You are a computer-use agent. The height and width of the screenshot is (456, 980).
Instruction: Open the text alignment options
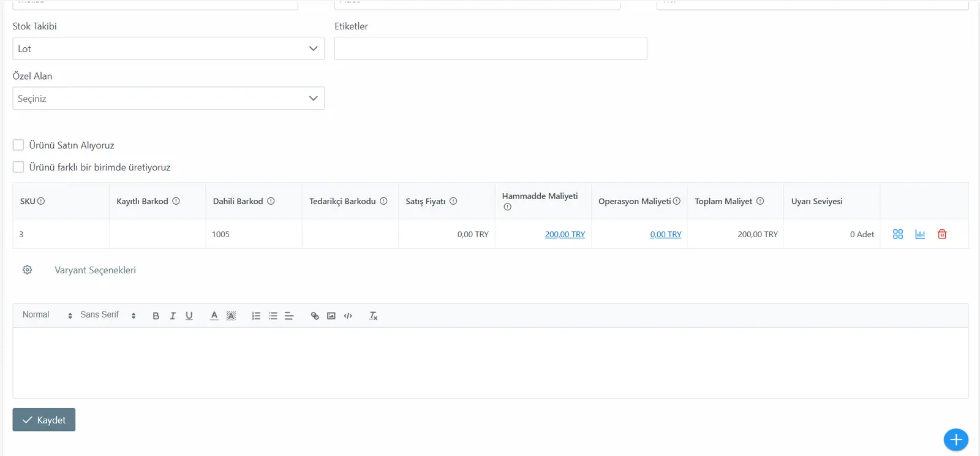289,316
